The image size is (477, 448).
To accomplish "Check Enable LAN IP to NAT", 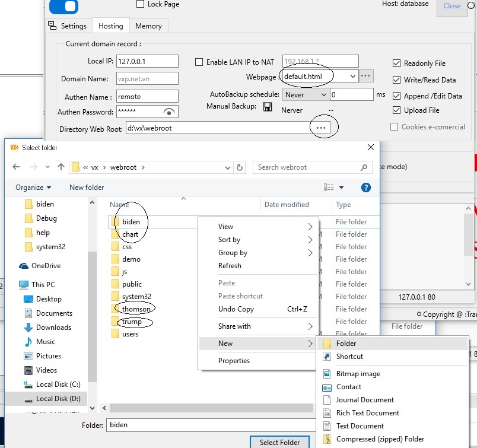I will coord(199,62).
